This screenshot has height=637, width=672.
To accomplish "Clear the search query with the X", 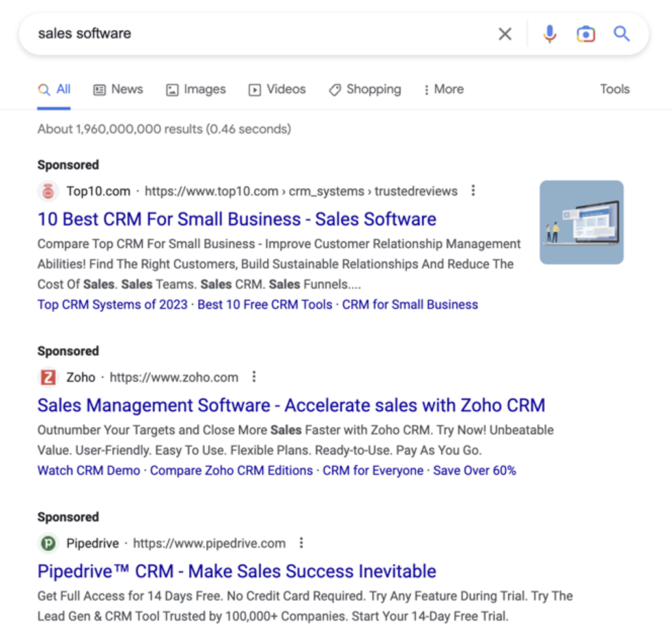I will (x=505, y=33).
